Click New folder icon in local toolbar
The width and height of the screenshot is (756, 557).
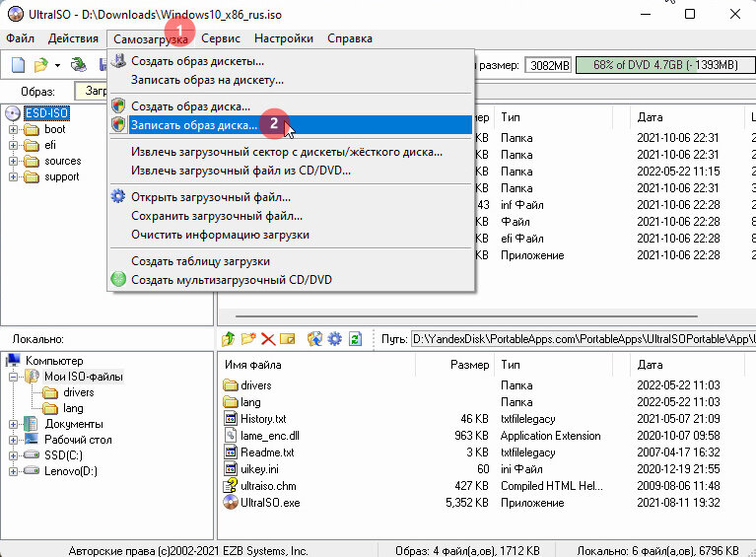[x=248, y=339]
